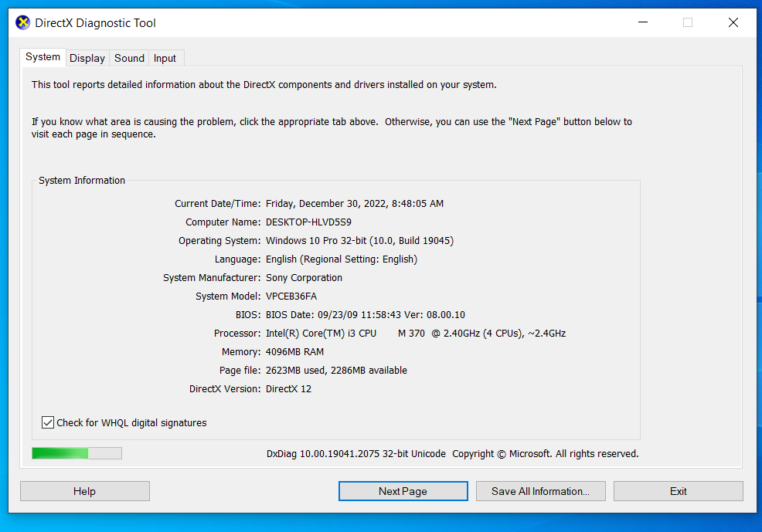Switch to the Display tab
The height and width of the screenshot is (532, 762).
pyautogui.click(x=87, y=58)
